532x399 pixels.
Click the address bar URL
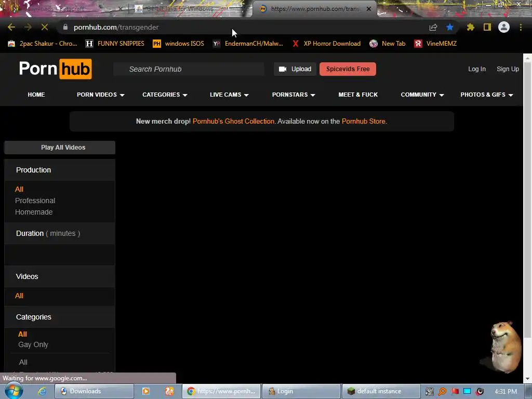coord(116,27)
